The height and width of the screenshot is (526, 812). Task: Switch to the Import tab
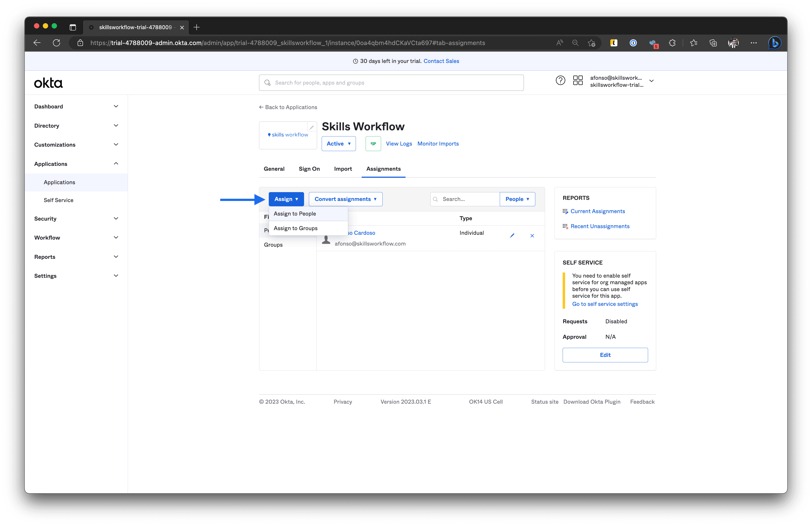click(x=343, y=169)
